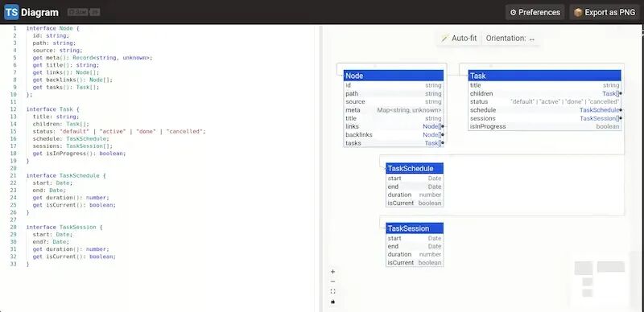Select the TaskSession entity header
Screen dimensions: 644x312
(415, 228)
